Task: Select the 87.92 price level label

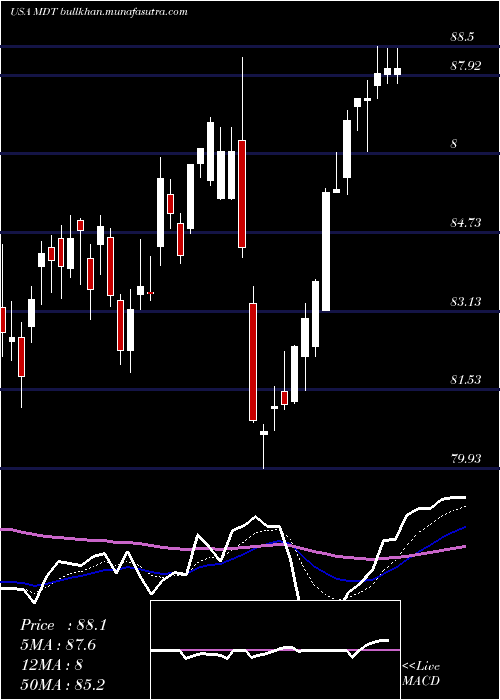Action: (466, 66)
